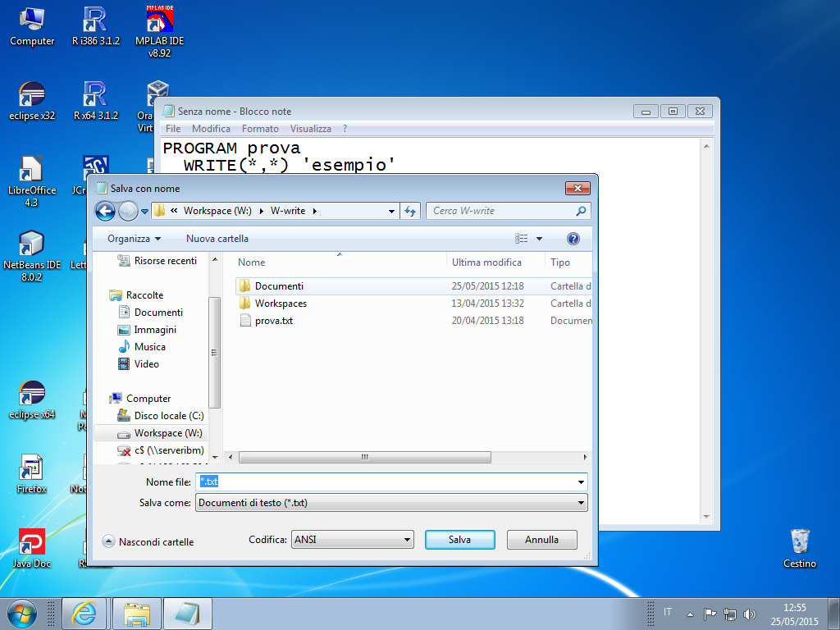
Task: Click the horizontal scrollbar in file list
Action: pos(365,457)
